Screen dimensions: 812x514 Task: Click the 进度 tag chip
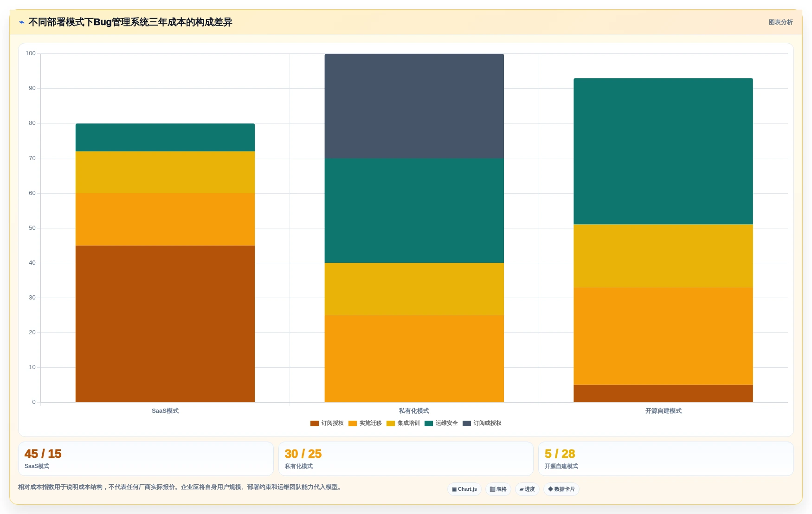tap(527, 489)
